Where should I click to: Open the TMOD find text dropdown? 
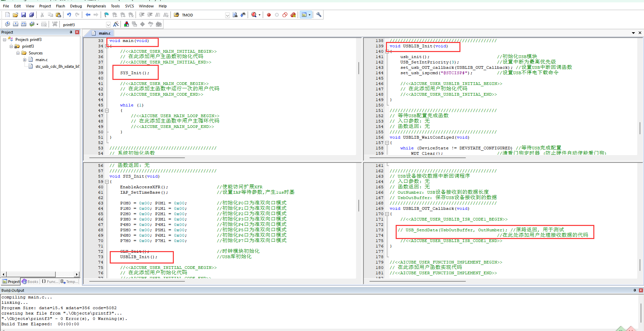tap(228, 15)
